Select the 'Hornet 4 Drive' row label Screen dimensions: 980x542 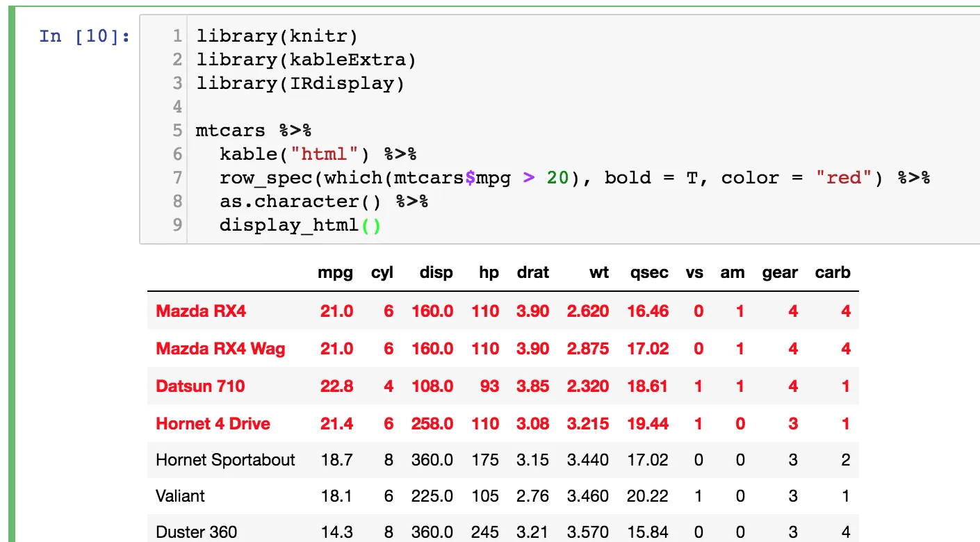tap(213, 424)
